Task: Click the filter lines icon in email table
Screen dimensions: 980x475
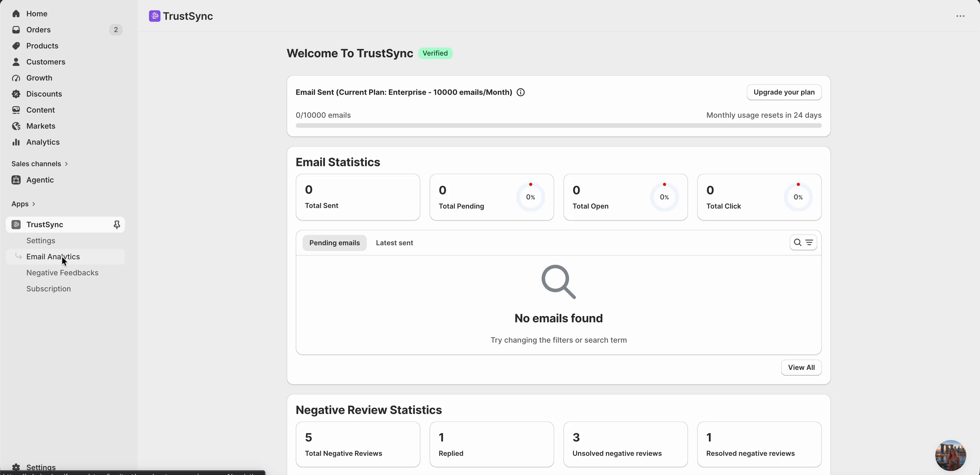Action: coord(809,243)
